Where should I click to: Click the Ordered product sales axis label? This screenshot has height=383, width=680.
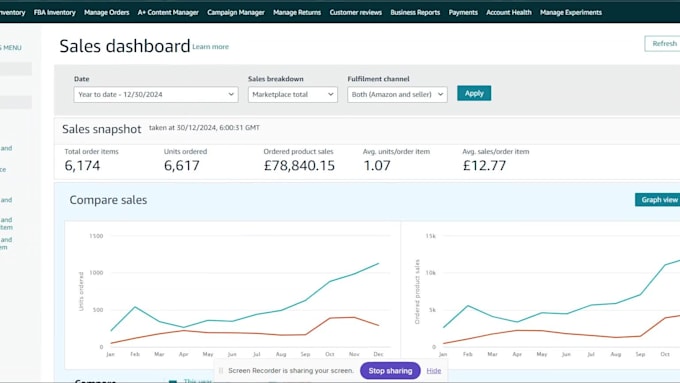(x=417, y=292)
